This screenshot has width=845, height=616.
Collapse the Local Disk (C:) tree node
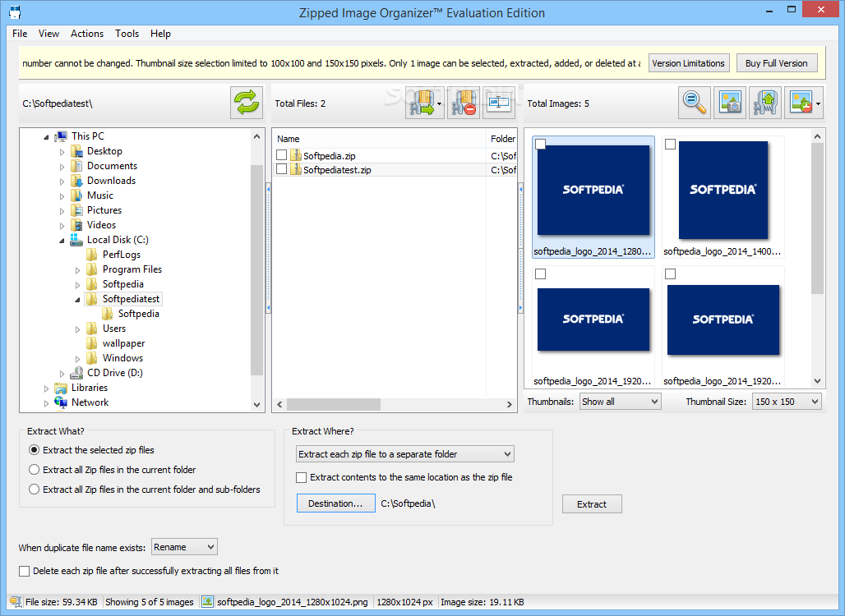click(x=62, y=241)
